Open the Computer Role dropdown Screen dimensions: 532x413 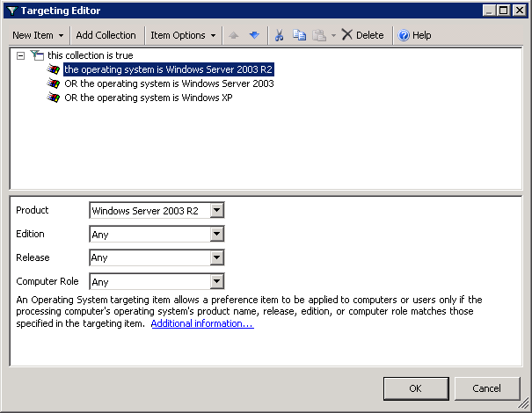point(217,281)
